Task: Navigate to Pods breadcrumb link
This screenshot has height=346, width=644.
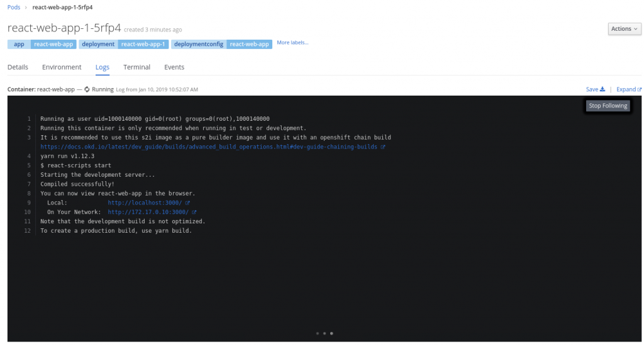Action: (x=14, y=7)
